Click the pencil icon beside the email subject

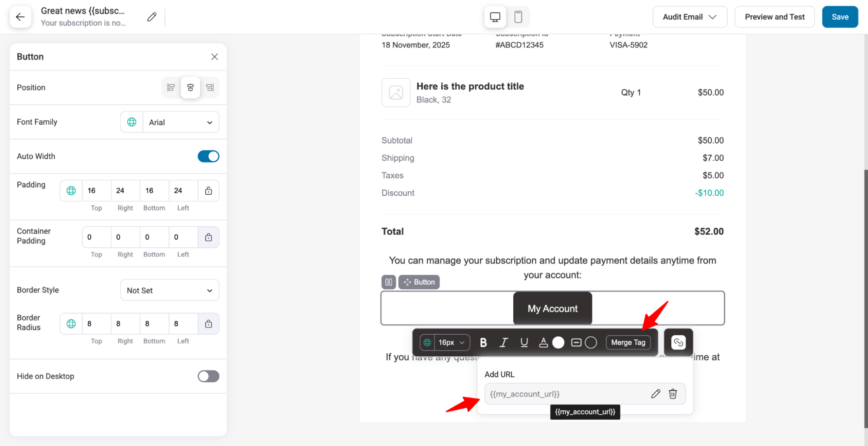click(x=152, y=17)
